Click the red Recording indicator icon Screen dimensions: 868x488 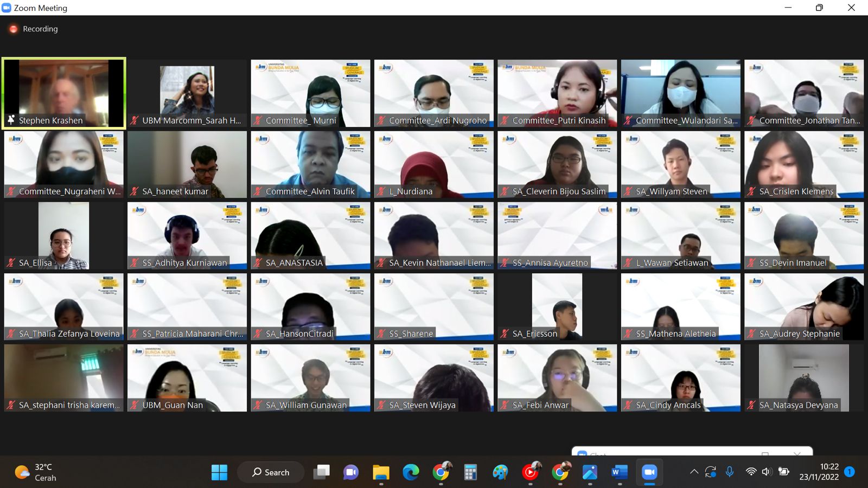point(14,29)
